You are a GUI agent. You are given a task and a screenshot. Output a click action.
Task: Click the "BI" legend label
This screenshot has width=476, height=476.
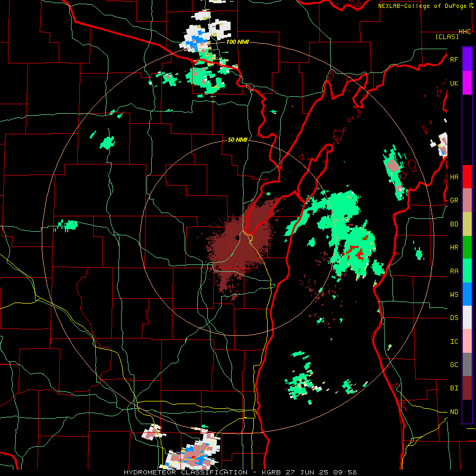(x=454, y=388)
